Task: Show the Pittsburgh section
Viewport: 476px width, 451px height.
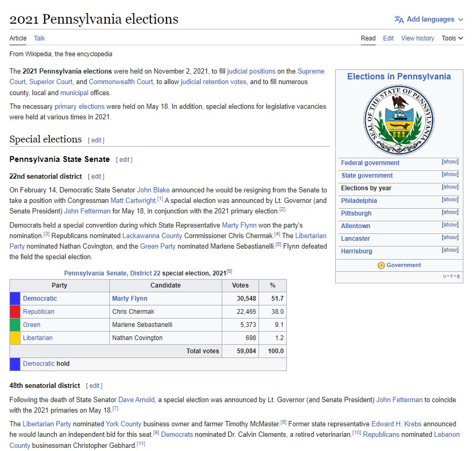Action: 450,212
